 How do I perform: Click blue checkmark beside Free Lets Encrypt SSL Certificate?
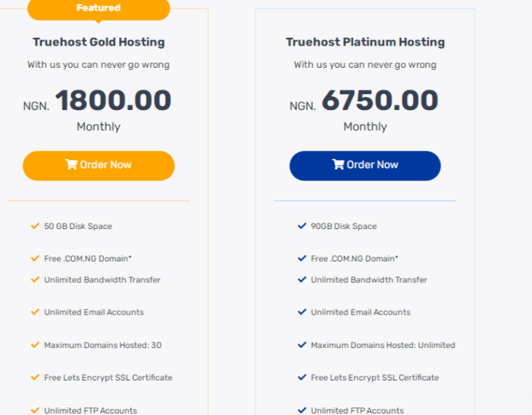[302, 377]
